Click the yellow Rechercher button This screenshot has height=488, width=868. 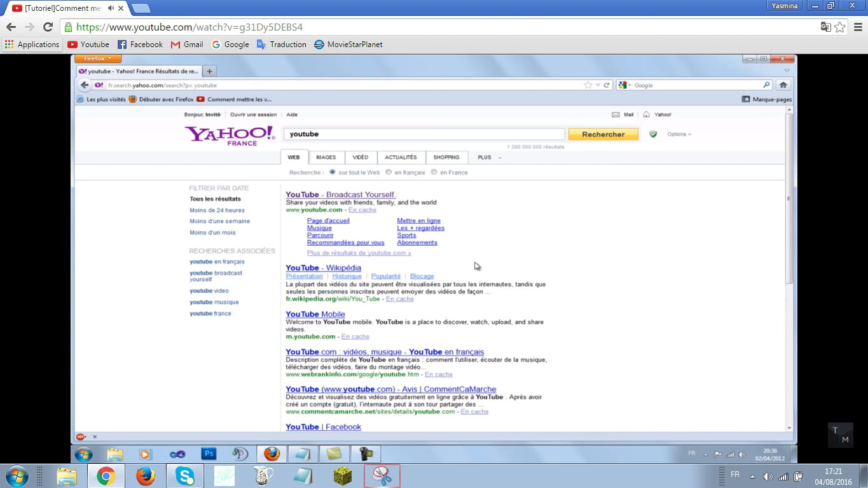(603, 134)
